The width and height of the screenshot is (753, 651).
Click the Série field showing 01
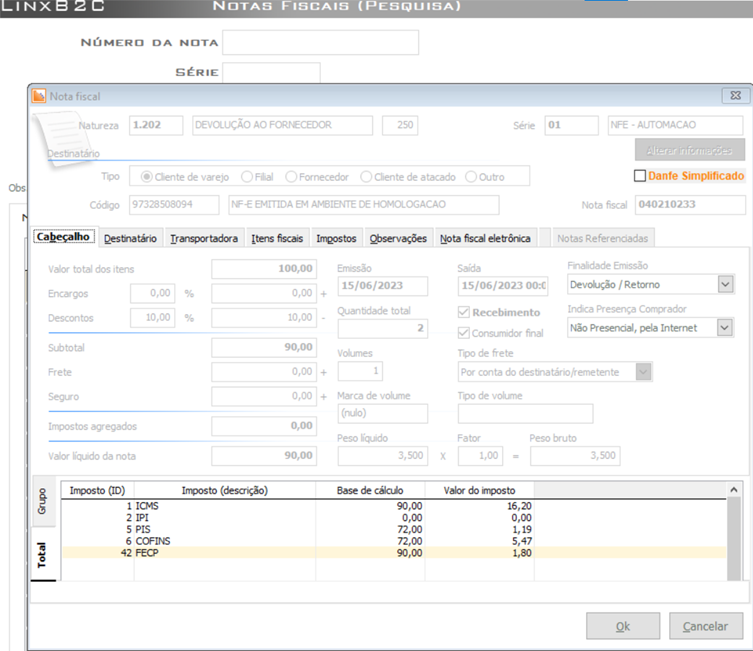571,125
